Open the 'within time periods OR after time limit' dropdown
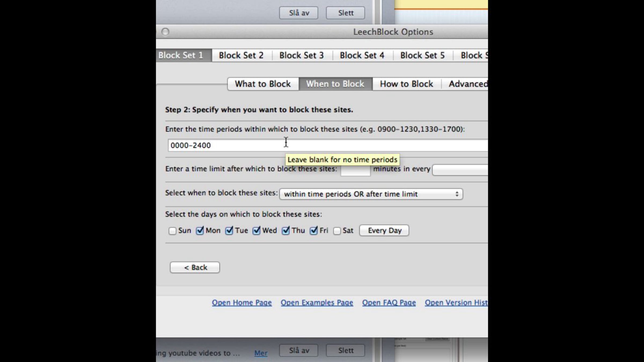This screenshot has width=644, height=362. point(371,194)
